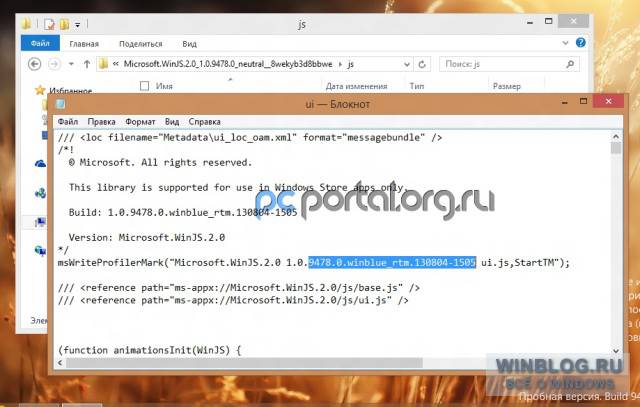Click Explorer folder icon in title bar

[27, 24]
